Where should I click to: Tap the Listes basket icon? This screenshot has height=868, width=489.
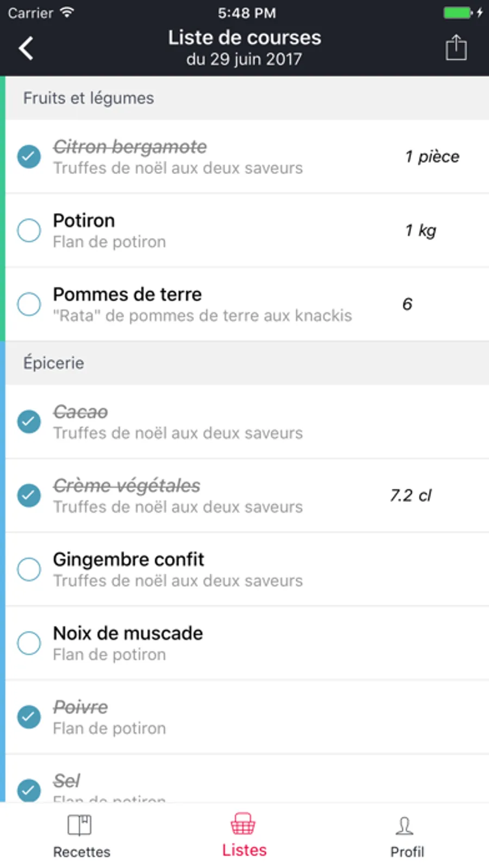tap(243, 824)
